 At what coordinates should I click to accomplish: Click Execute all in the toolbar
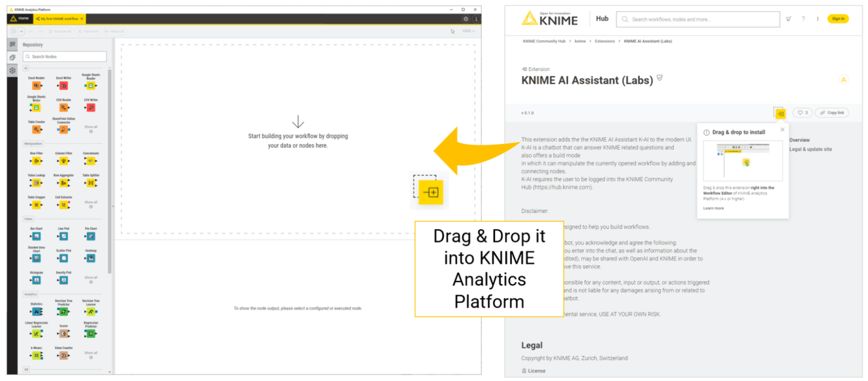coord(59,32)
